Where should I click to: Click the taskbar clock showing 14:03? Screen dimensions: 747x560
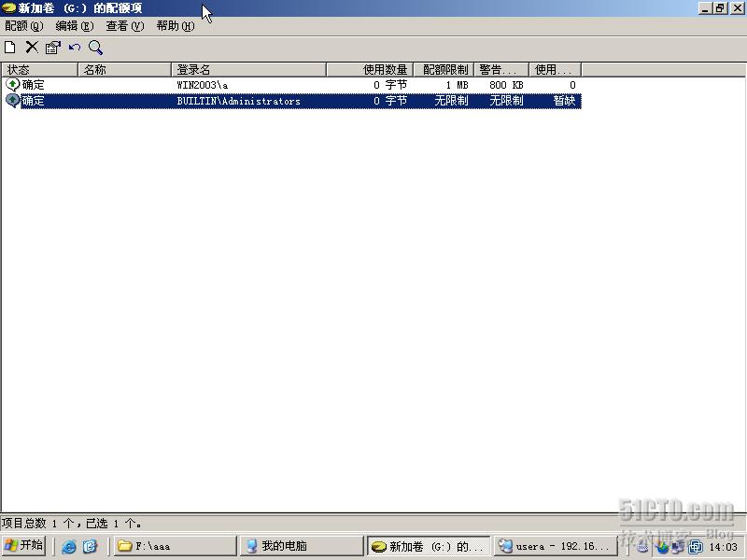723,547
